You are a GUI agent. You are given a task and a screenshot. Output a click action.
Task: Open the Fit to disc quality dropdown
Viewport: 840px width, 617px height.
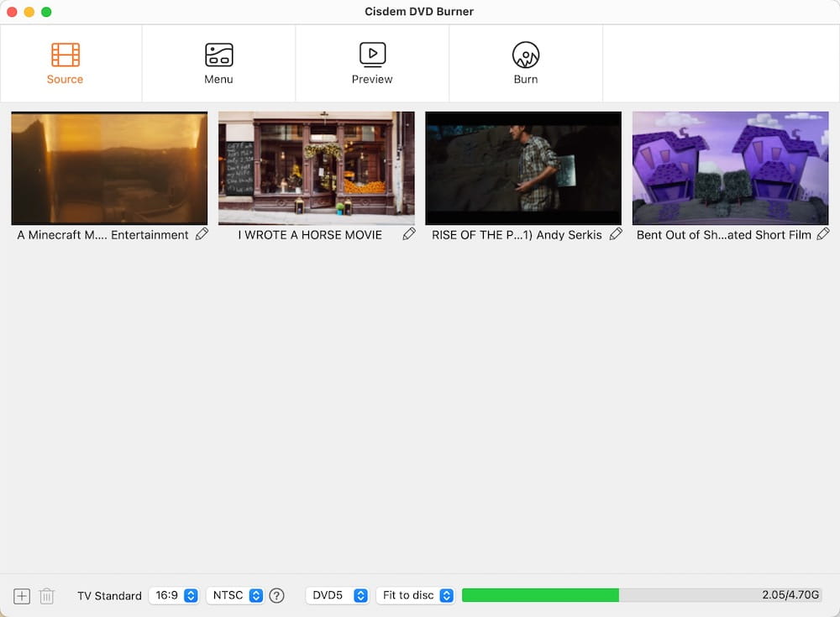point(415,595)
